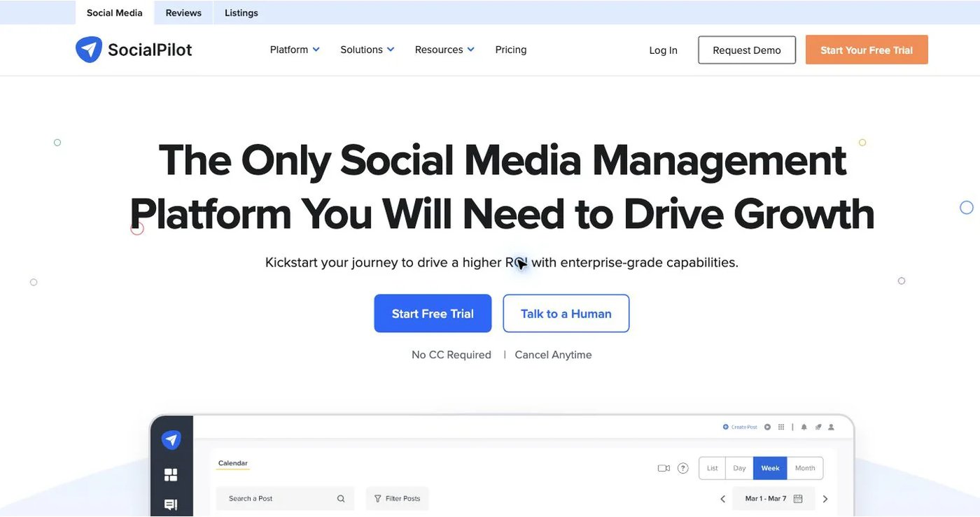The height and width of the screenshot is (517, 980).
Task: Select the Week calendar view
Action: tap(770, 468)
